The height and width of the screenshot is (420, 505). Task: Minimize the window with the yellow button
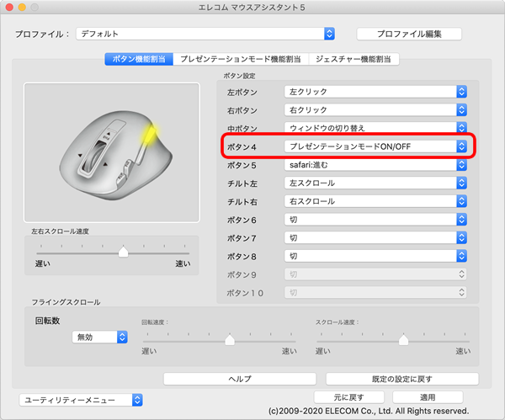22,7
